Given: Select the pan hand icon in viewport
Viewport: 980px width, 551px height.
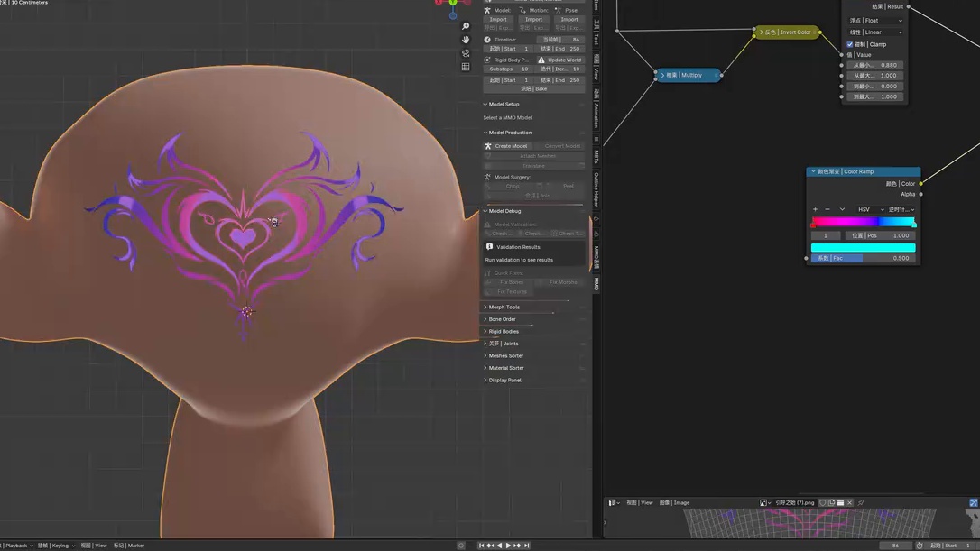Looking at the screenshot, I should 466,40.
